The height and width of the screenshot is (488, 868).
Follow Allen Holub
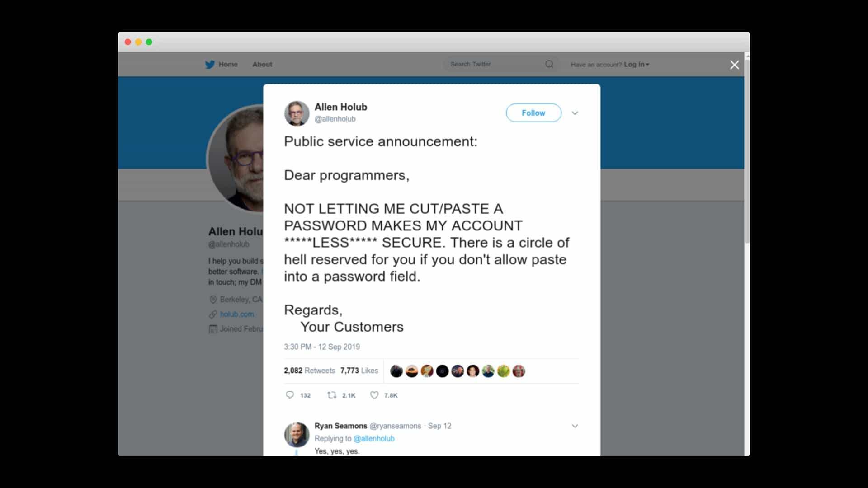(x=533, y=113)
